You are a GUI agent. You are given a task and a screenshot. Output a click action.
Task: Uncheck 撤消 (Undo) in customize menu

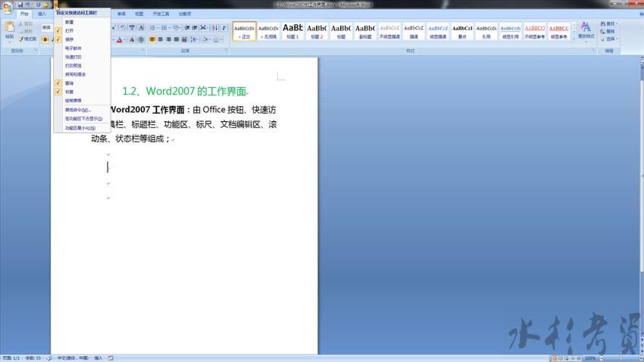click(82, 83)
